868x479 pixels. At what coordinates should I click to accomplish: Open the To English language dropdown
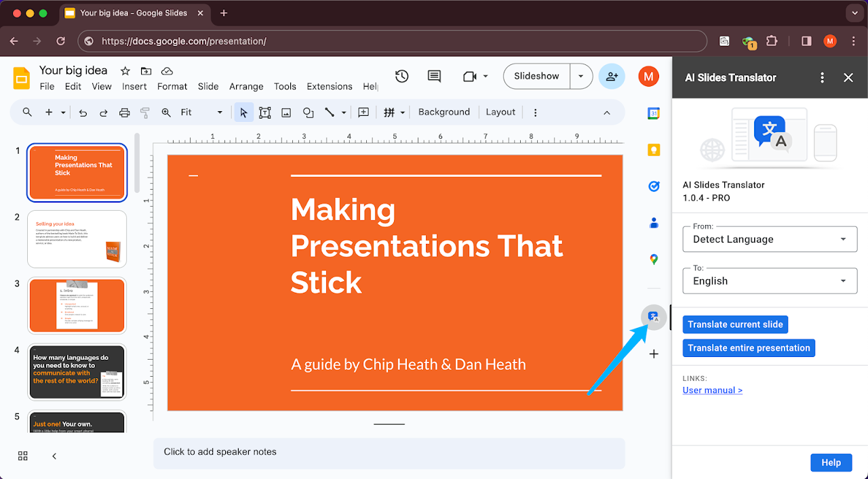click(x=770, y=280)
